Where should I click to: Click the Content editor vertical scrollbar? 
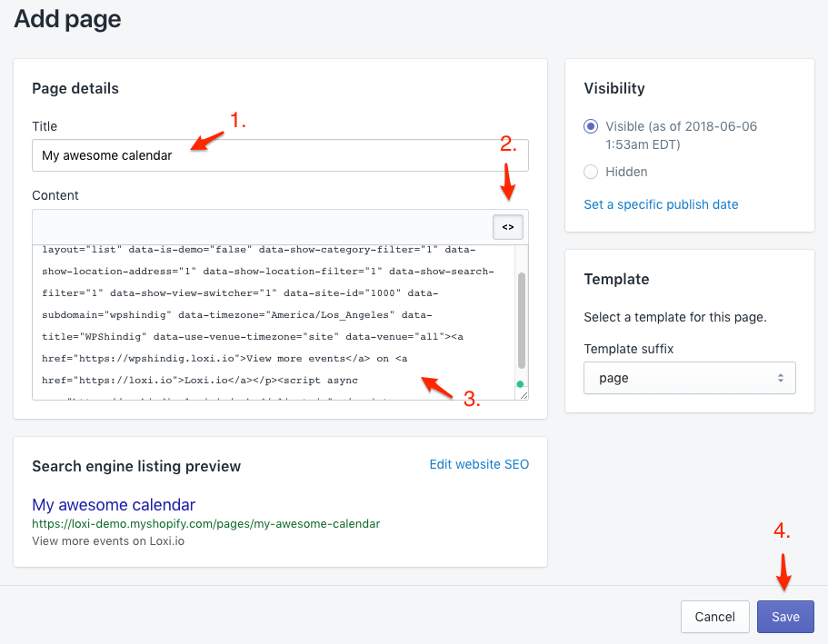coord(522,320)
